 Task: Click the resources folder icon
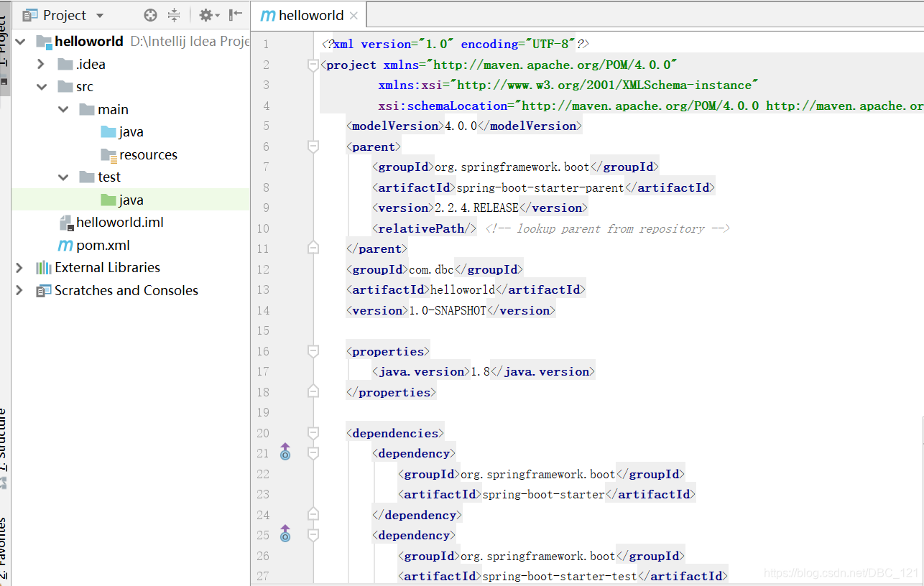[x=108, y=155]
